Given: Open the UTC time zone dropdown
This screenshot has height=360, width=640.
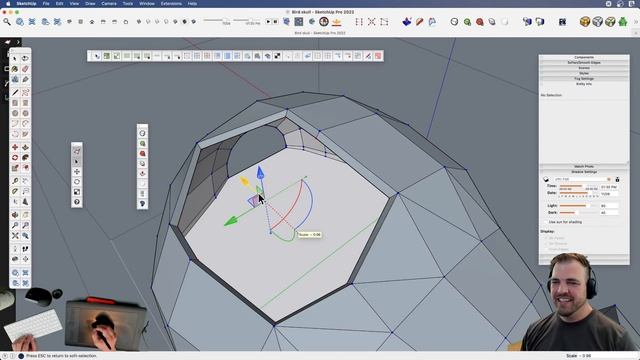Looking at the screenshot, I should pos(582,179).
